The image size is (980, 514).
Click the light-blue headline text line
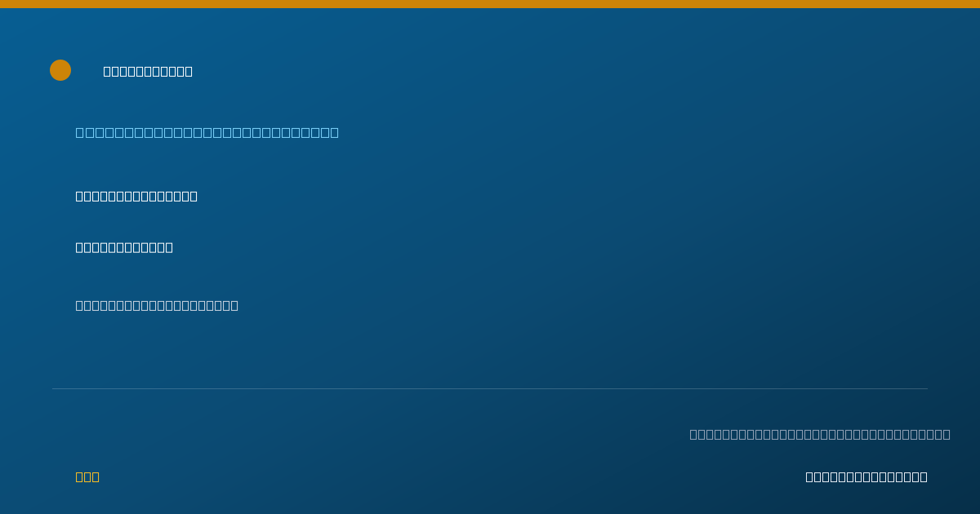point(207,132)
